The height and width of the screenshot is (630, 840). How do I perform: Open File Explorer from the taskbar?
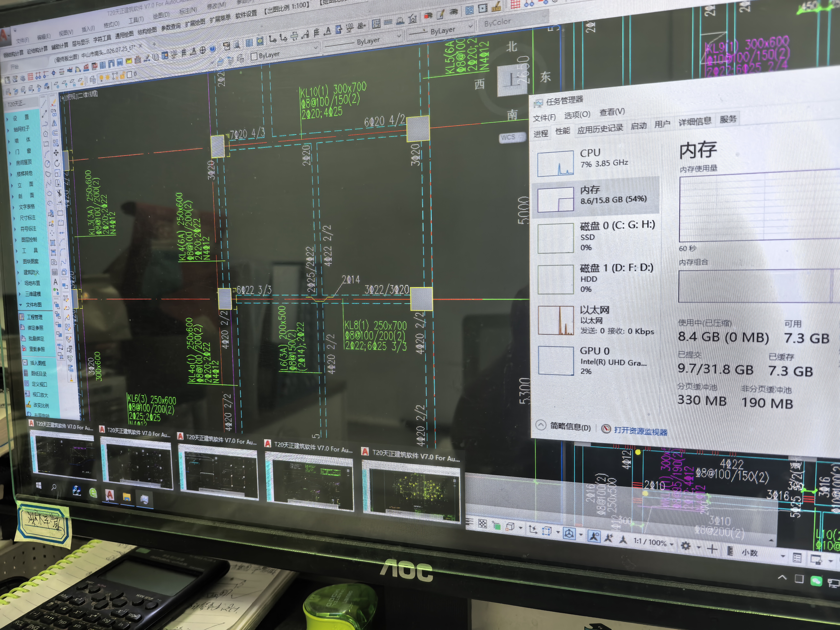[127, 497]
